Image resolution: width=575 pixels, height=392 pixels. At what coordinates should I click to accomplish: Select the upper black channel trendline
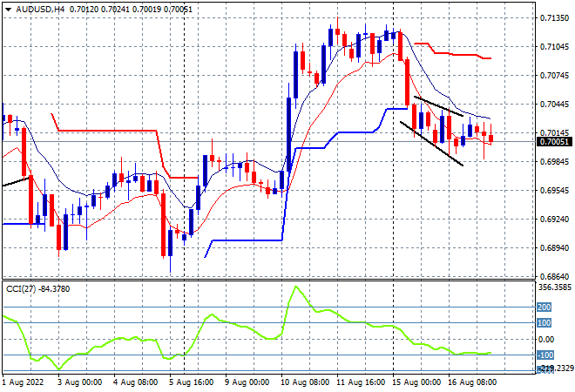pyautogui.click(x=438, y=106)
